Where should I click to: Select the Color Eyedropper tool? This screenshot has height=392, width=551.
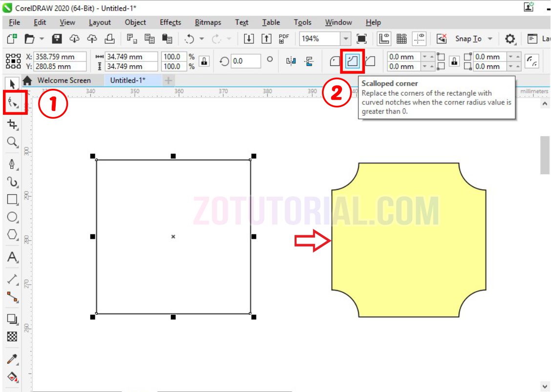12,357
